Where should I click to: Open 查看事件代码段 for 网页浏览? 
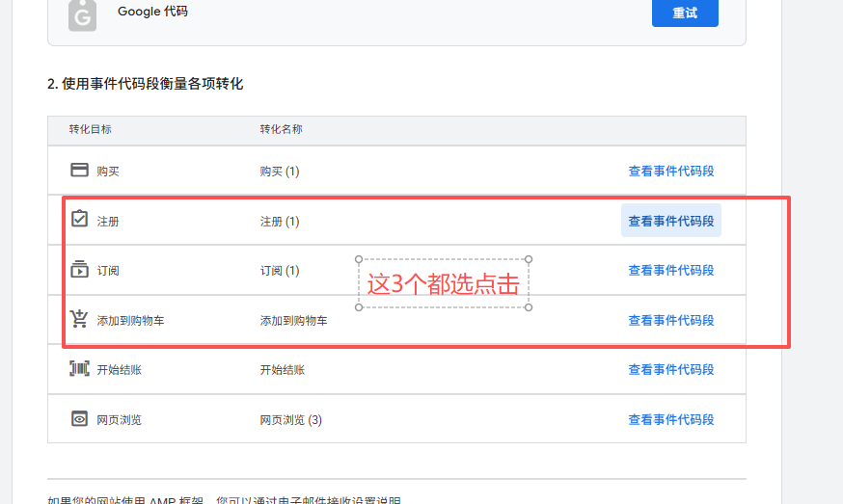click(671, 420)
